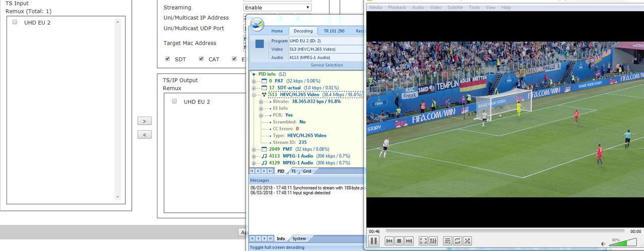Viewport: 644px width, 251px height.
Task: Open VLC Subtitle menu
Action: tap(455, 8)
